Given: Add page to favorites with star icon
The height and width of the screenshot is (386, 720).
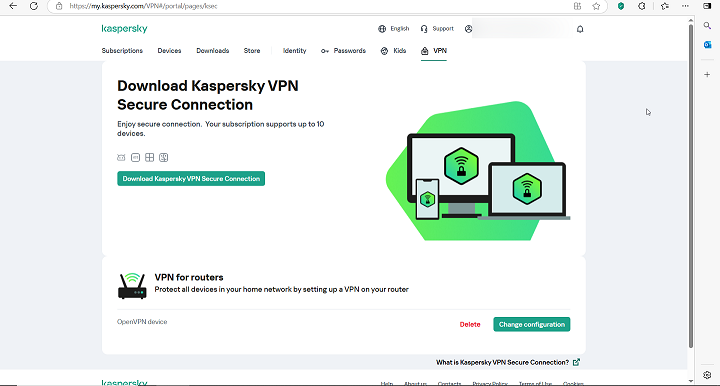Looking at the screenshot, I should (x=596, y=6).
